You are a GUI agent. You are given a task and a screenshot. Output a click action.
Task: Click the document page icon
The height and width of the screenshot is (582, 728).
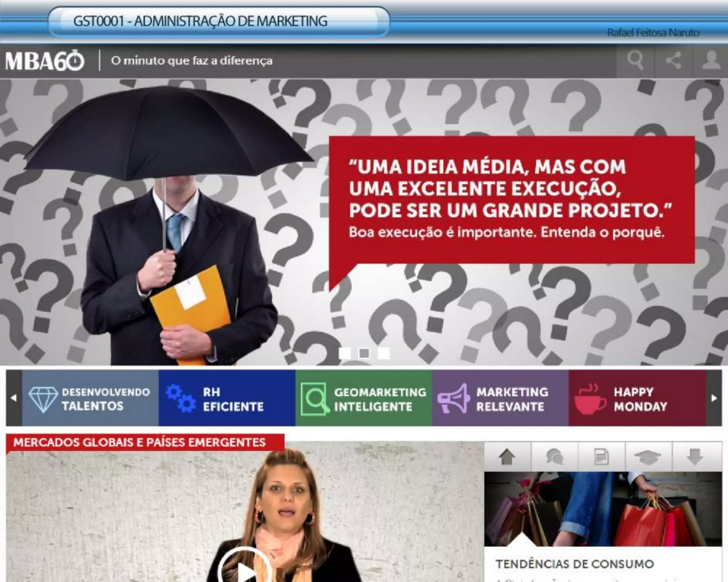[601, 457]
